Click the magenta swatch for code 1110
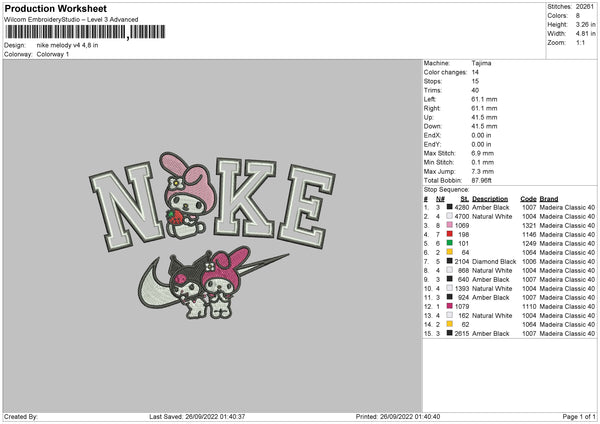This screenshot has height=424, width=600. pos(450,306)
